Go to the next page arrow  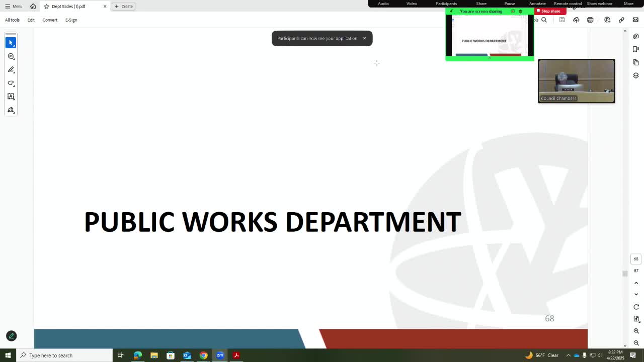[x=636, y=294]
